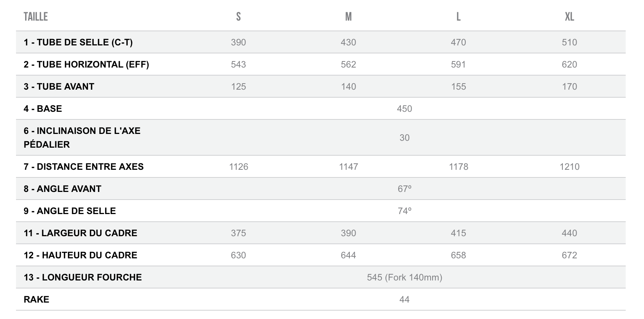The image size is (644, 319).
Task: Click the Largeur du cadre row label
Action: (80, 233)
